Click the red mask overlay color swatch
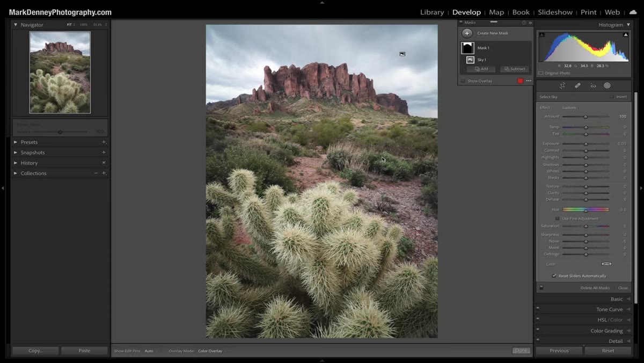Viewport: 644px width, 363px height. 520,81
